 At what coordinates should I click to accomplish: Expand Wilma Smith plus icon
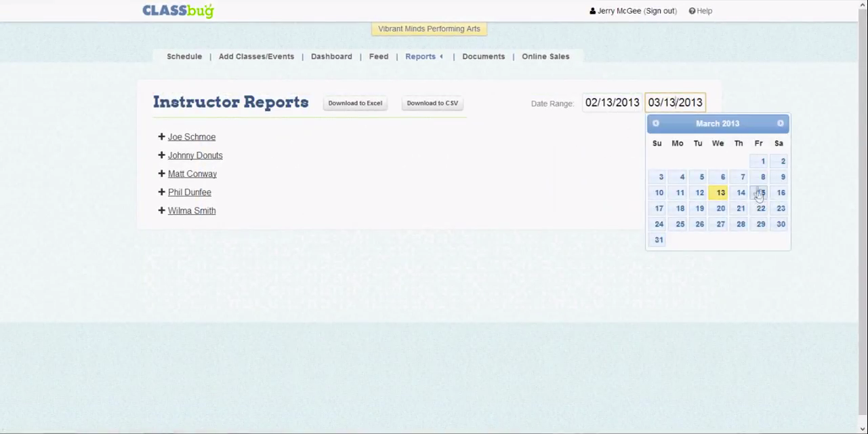(161, 210)
